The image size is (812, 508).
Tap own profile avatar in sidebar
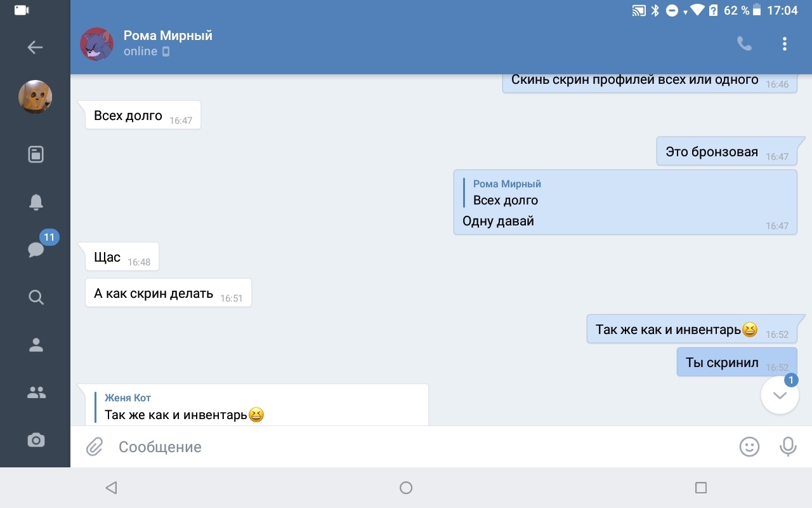coord(35,97)
